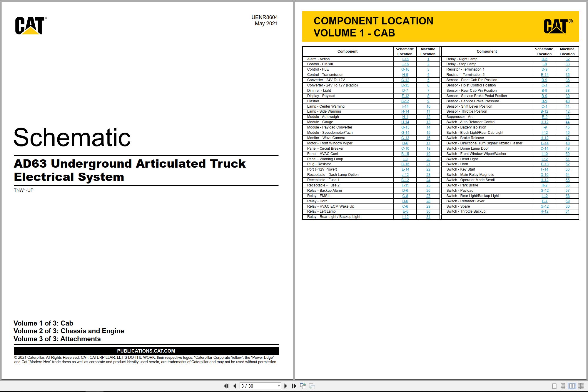
Task: Switch to continuous facing pages view
Action: click(x=581, y=386)
